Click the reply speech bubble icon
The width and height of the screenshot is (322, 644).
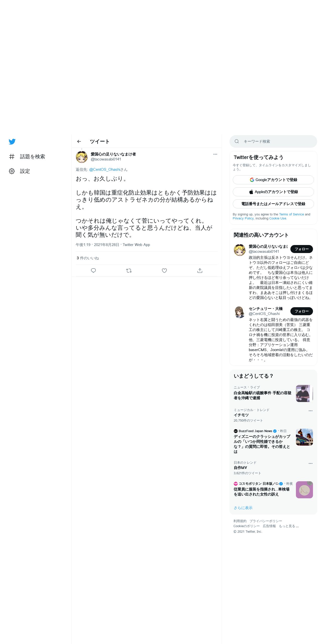93,271
